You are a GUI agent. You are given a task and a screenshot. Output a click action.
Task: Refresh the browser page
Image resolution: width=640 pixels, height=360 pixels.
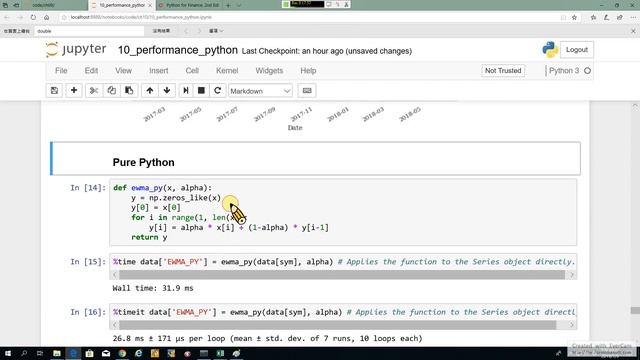click(33, 17)
